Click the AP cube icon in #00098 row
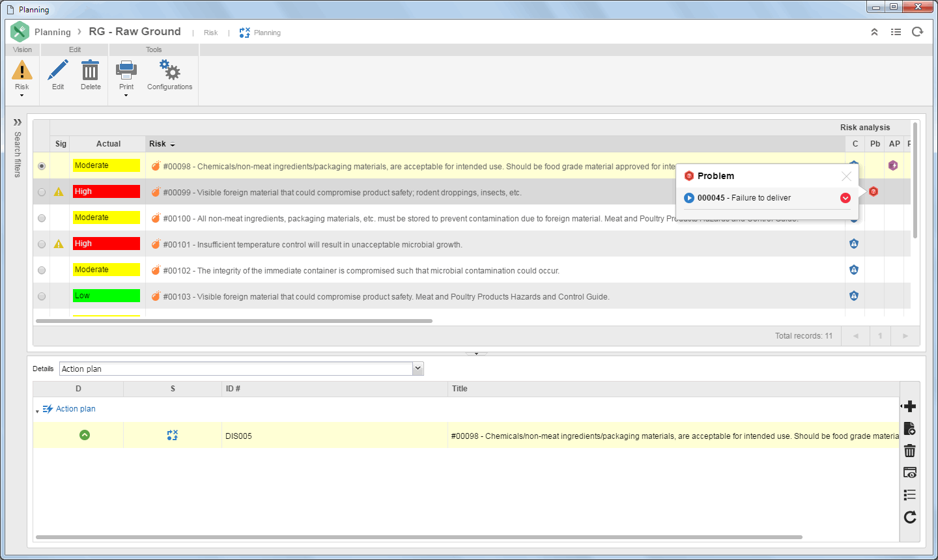Viewport: 938px width, 560px height. 893,165
